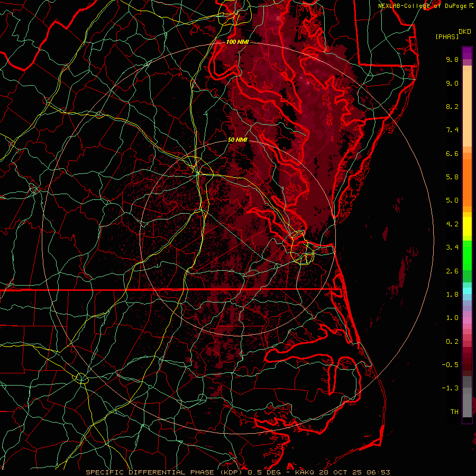Select the 5.8 scale label
This screenshot has width=476, height=476.
(x=452, y=177)
